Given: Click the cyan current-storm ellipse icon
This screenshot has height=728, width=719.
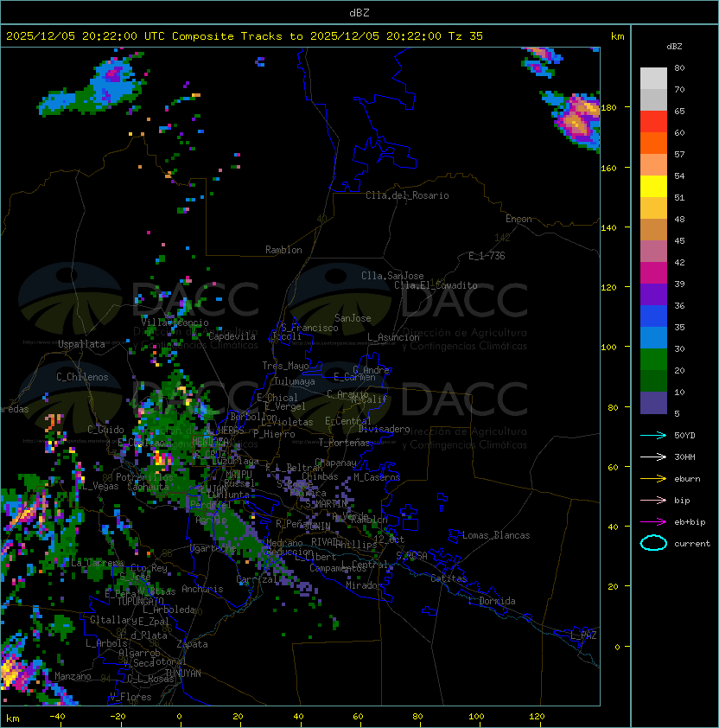Looking at the screenshot, I should pyautogui.click(x=653, y=543).
